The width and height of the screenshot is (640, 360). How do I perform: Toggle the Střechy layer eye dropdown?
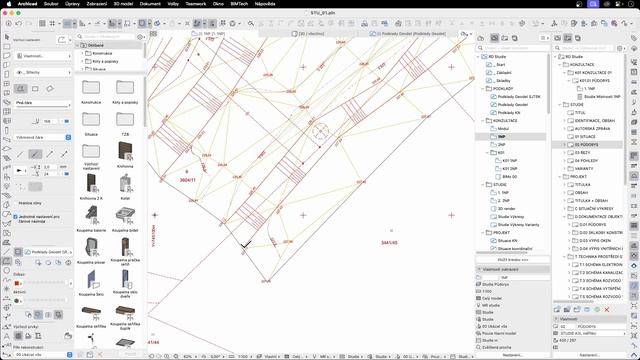tap(43, 72)
